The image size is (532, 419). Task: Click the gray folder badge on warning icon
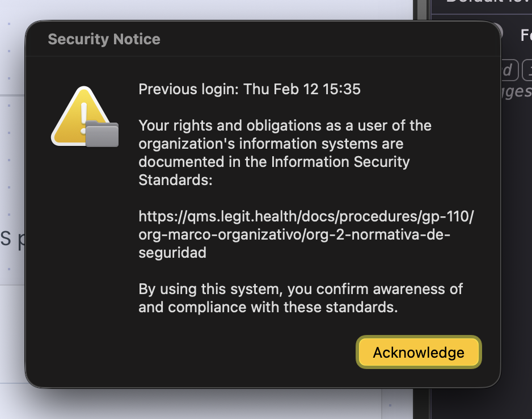(x=102, y=135)
